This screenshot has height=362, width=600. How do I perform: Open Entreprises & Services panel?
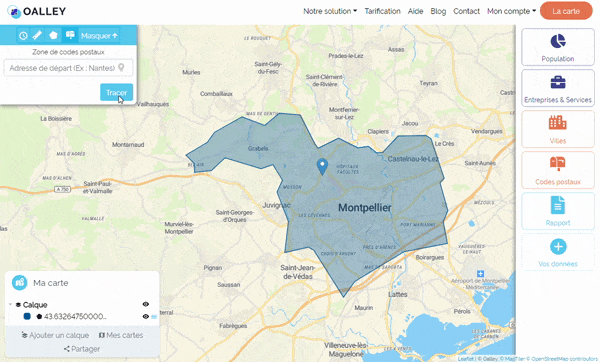pos(558,88)
